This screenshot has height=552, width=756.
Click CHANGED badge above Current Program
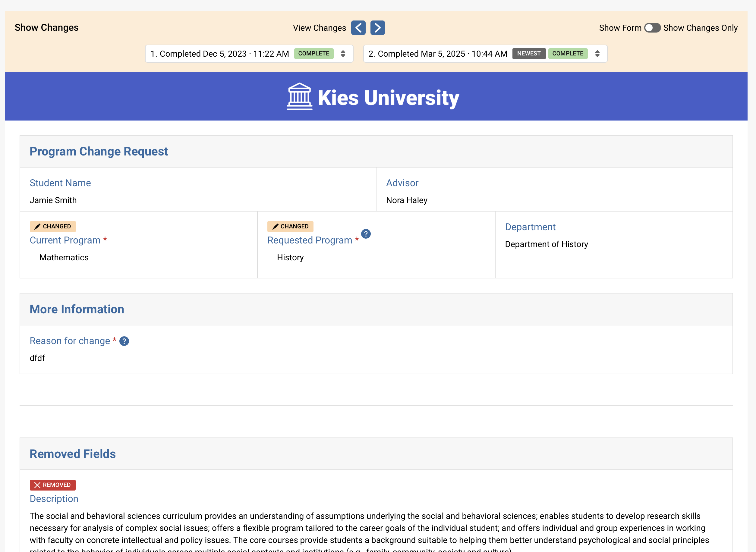[x=53, y=226]
